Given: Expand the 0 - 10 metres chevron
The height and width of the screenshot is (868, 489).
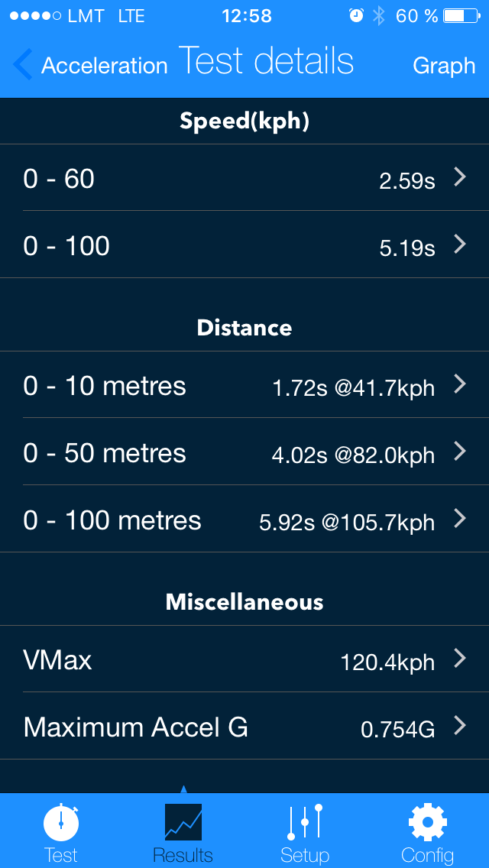Looking at the screenshot, I should (x=460, y=384).
